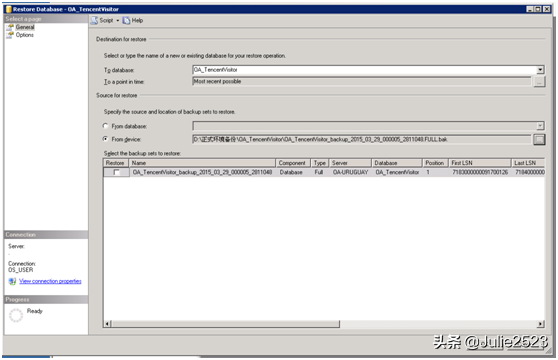
Task: Click the Most recent possible field
Action: coord(362,81)
